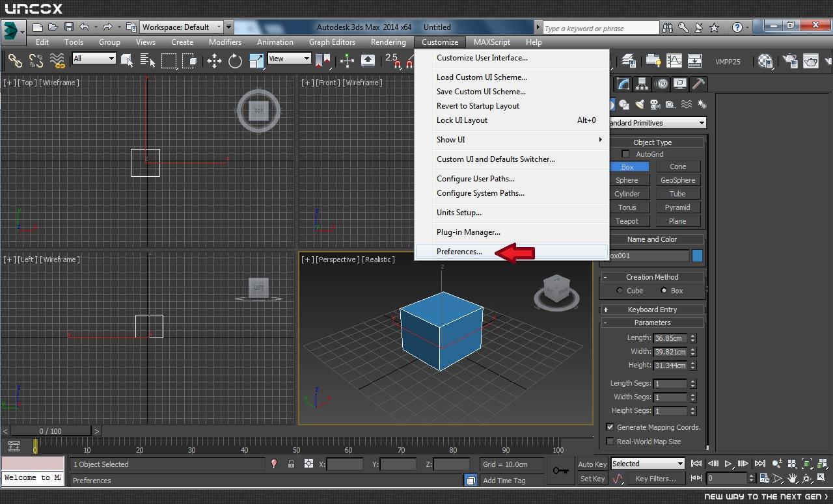Viewport: 833px width, 504px height.
Task: Select the Box creation method radio
Action: 664,291
